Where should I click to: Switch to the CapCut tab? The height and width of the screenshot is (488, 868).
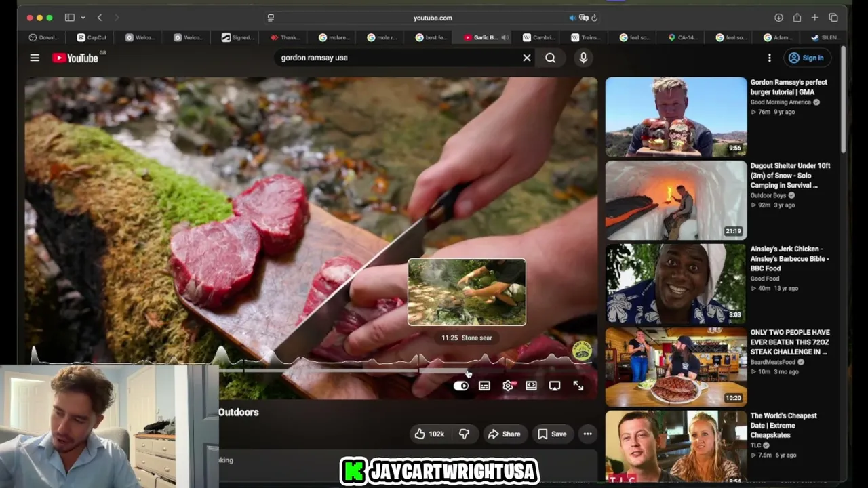(92, 37)
